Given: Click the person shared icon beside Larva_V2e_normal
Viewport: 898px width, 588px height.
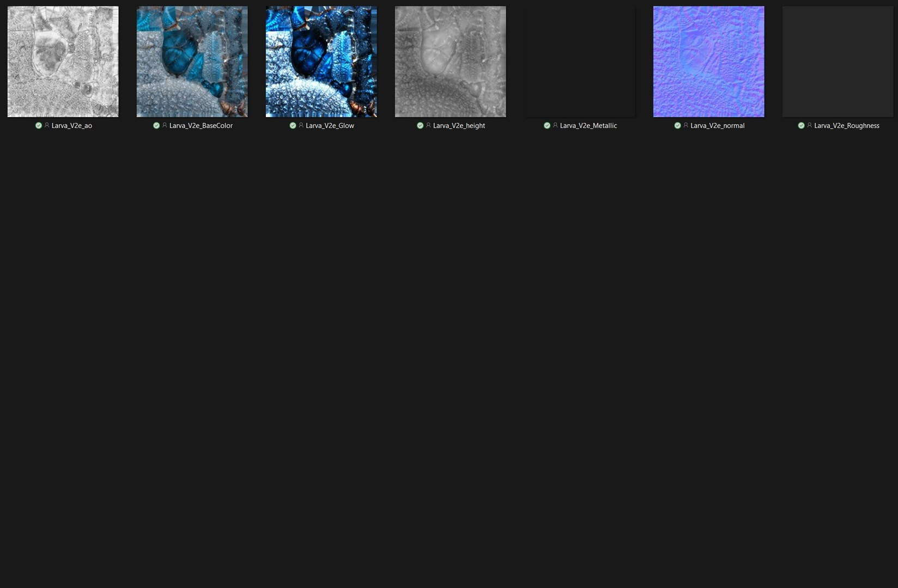Looking at the screenshot, I should 685,125.
